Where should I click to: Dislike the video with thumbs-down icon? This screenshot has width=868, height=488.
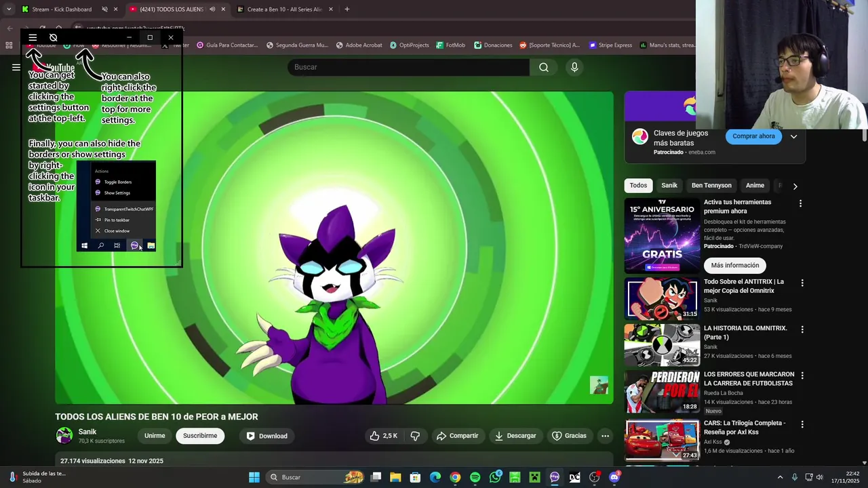pos(415,436)
